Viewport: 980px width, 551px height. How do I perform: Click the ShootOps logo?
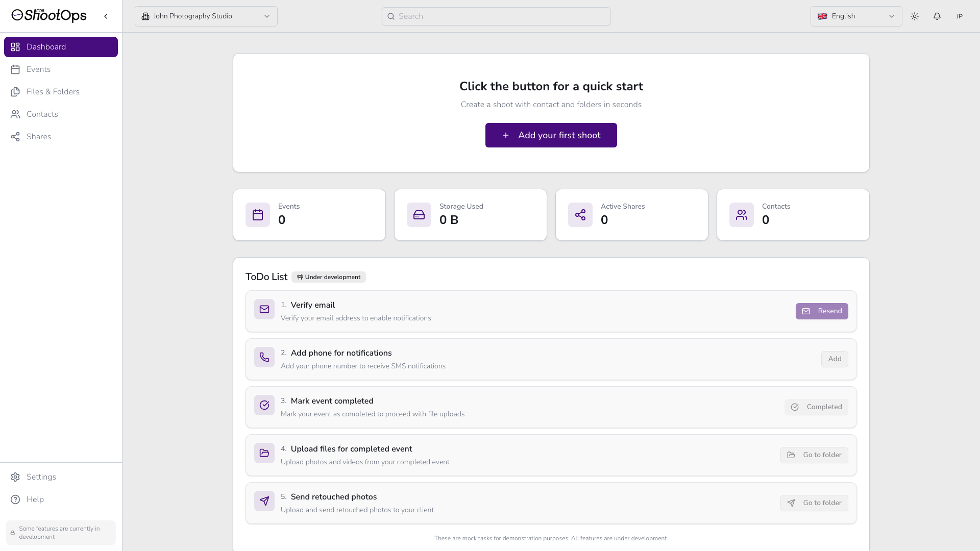[49, 16]
